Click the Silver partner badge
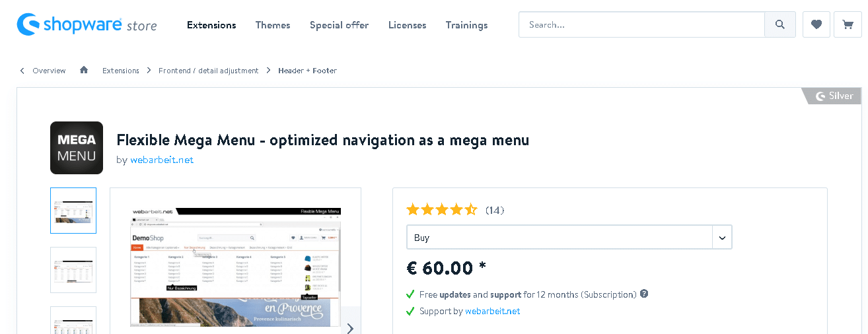The width and height of the screenshot is (868, 334). [x=832, y=96]
